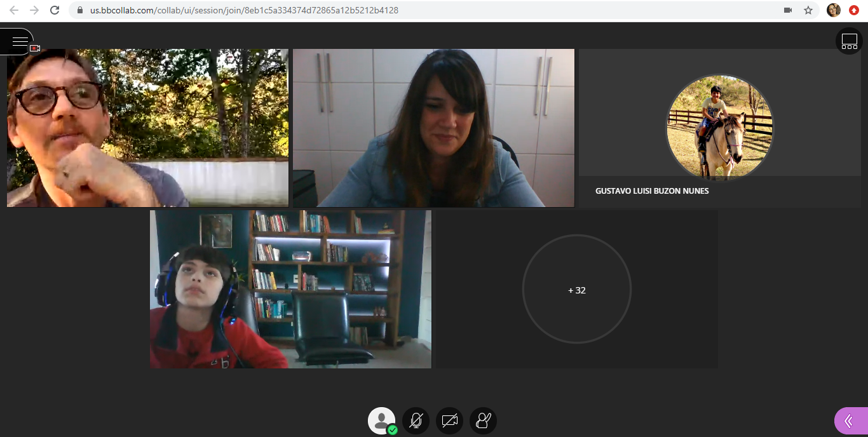
Task: Click the name GUSTAVO LUISI BUZON NUNES
Action: [x=652, y=191]
